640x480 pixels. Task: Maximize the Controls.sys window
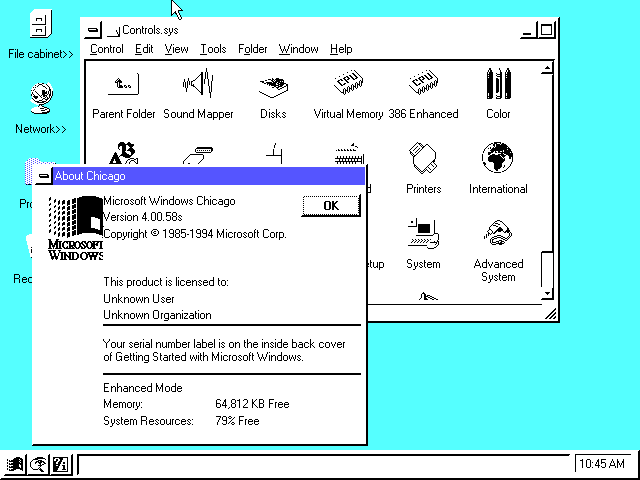click(x=546, y=31)
